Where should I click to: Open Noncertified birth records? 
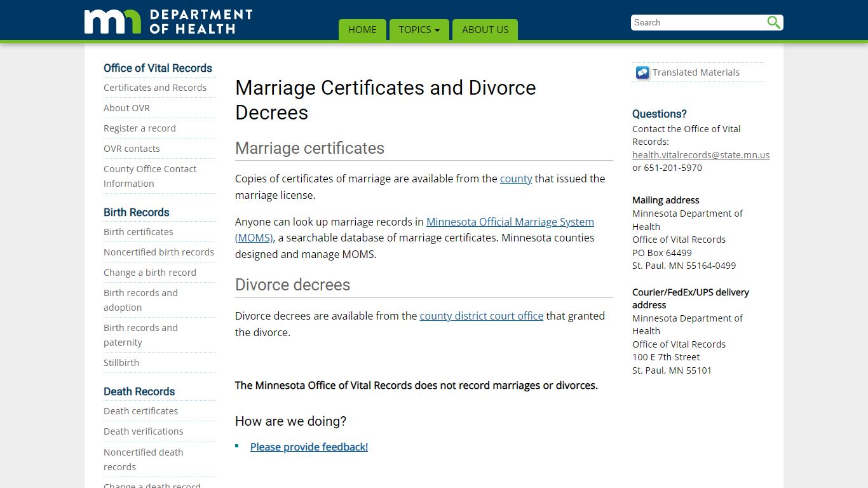click(x=159, y=252)
